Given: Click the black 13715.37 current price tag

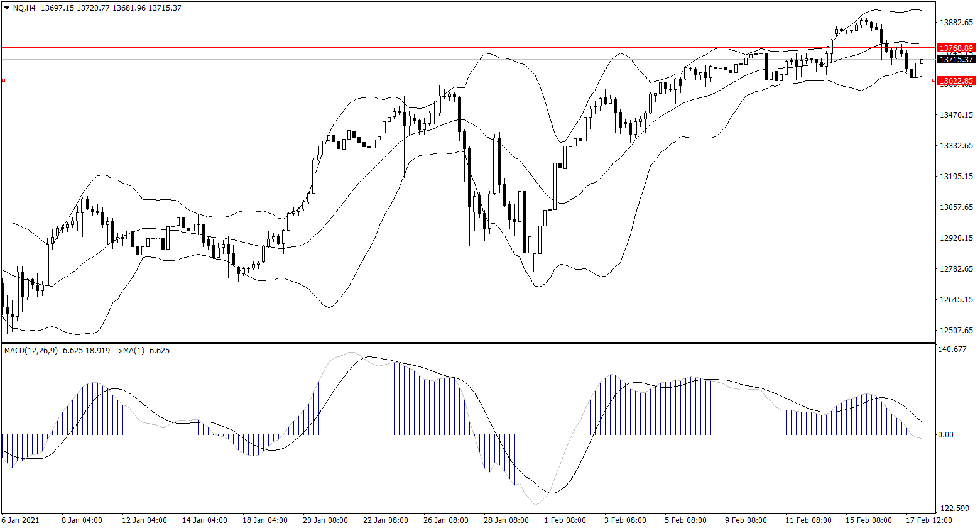Looking at the screenshot, I should (x=955, y=59).
